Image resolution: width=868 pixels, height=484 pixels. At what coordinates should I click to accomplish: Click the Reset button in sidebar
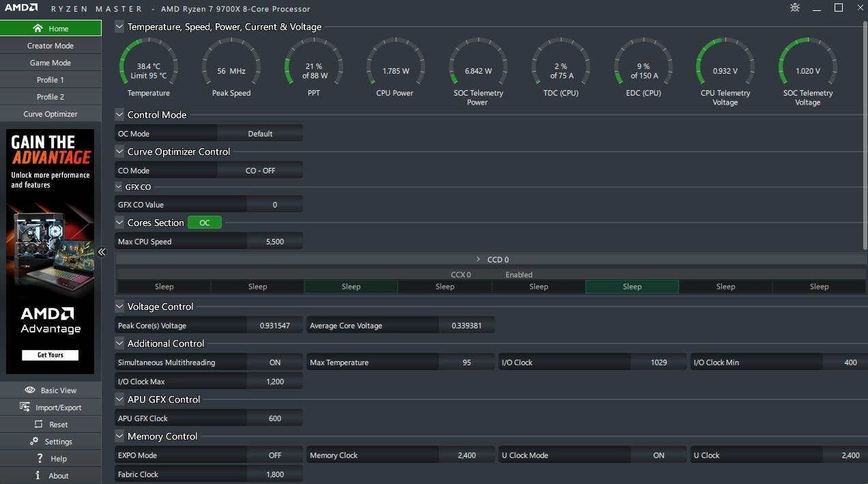(50, 425)
